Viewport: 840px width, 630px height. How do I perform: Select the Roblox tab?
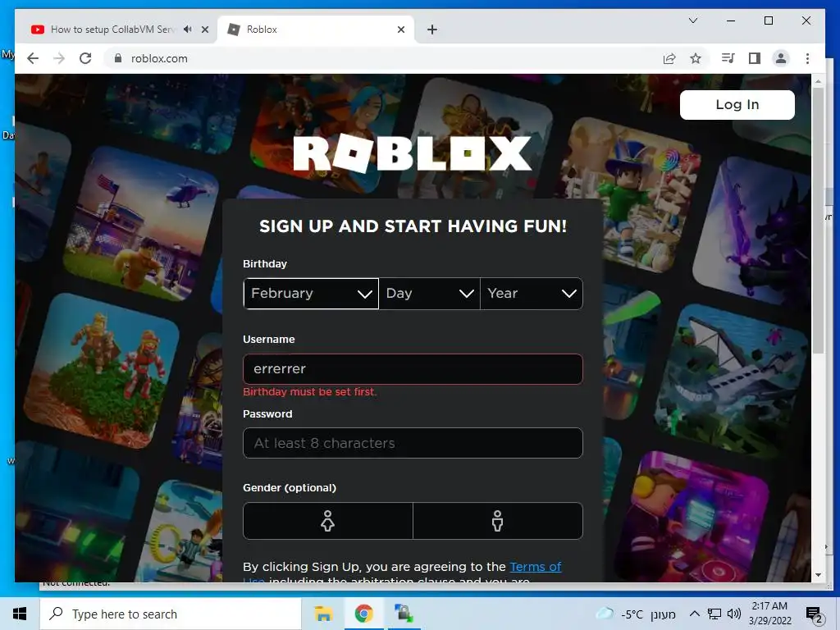coord(316,30)
